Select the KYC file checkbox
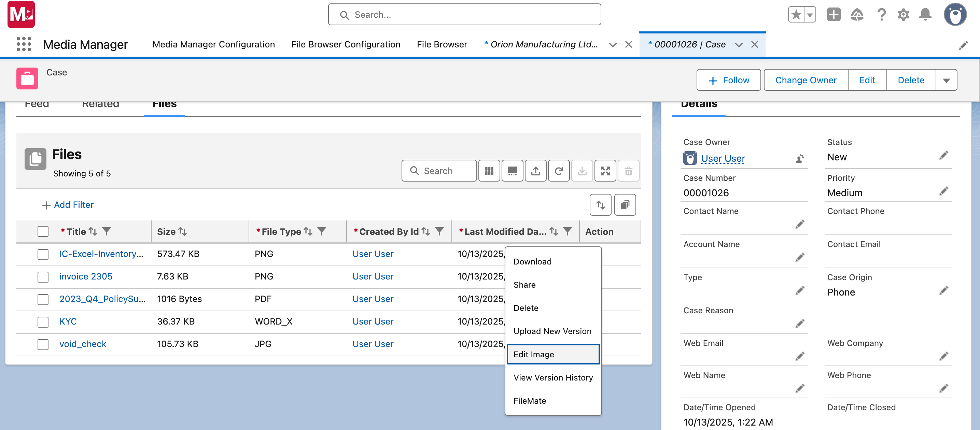Screen dimensions: 980x430 [43, 321]
